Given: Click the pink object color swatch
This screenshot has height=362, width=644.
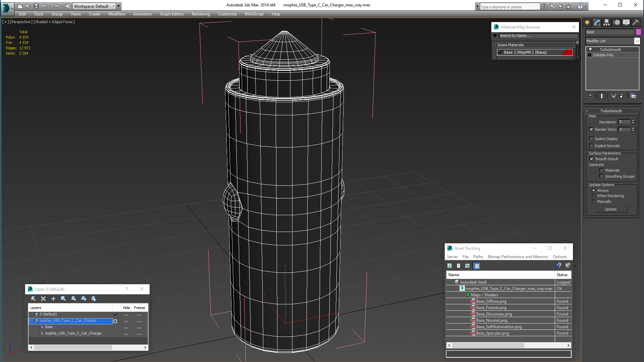Looking at the screenshot, I should pos(638,32).
